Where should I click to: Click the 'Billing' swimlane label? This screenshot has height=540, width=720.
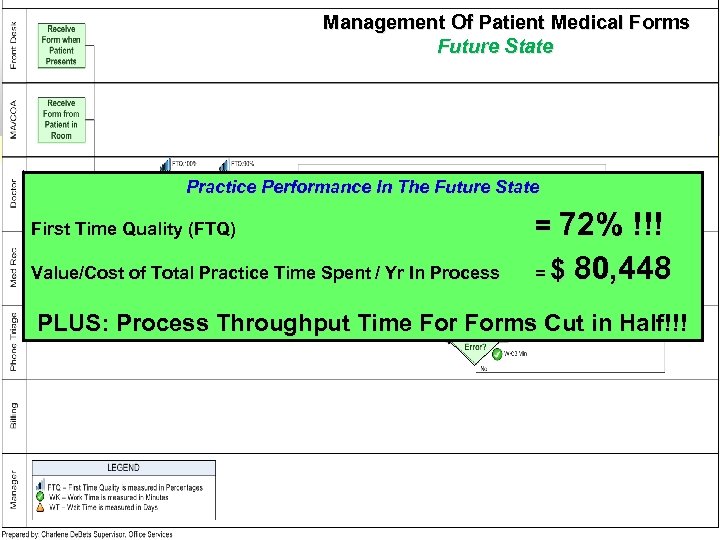point(13,409)
